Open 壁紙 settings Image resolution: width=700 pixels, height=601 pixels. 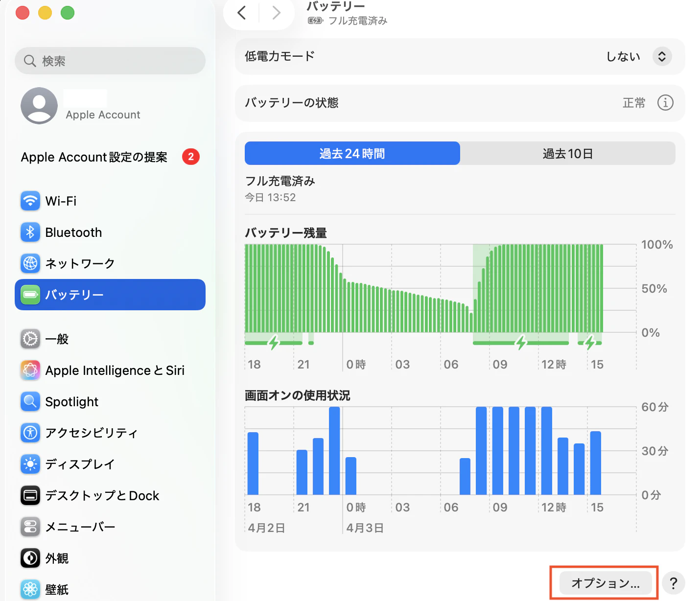pyautogui.click(x=110, y=589)
